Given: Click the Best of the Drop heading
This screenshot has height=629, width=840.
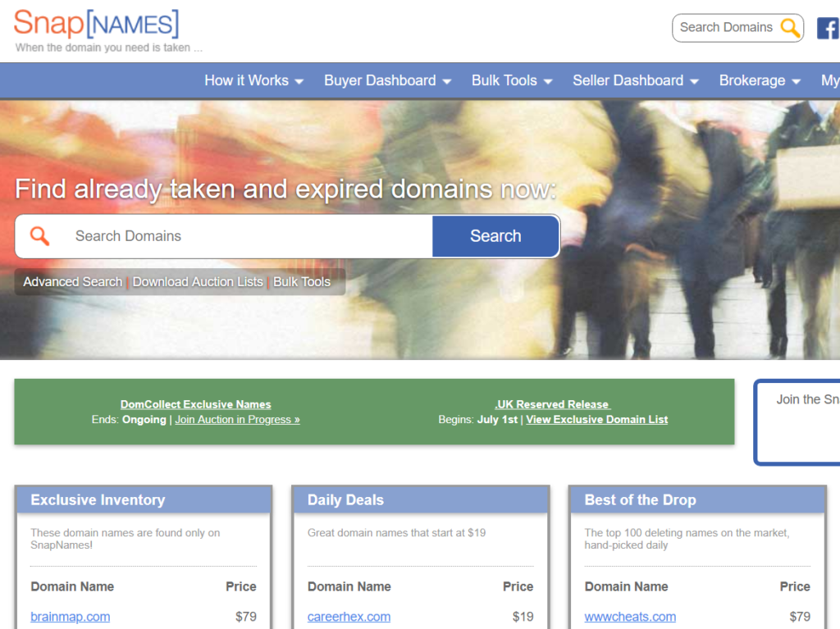Looking at the screenshot, I should (640, 500).
